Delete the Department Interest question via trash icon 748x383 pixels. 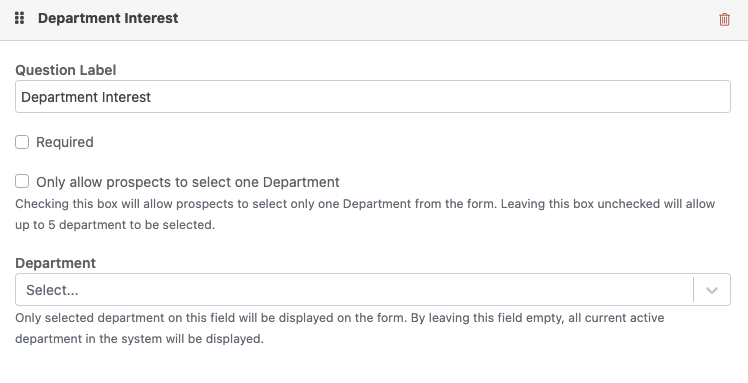[x=724, y=20]
